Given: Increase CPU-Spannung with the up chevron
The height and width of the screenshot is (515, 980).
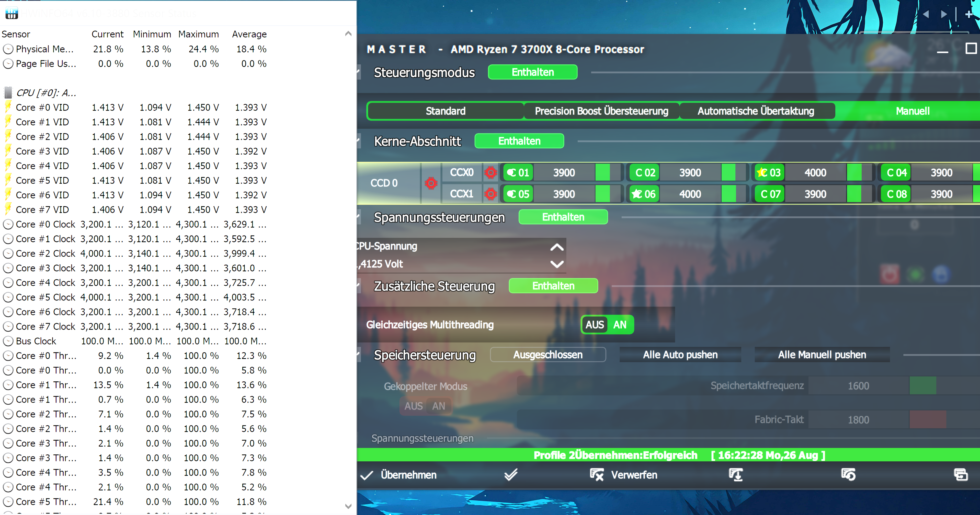Looking at the screenshot, I should (556, 247).
